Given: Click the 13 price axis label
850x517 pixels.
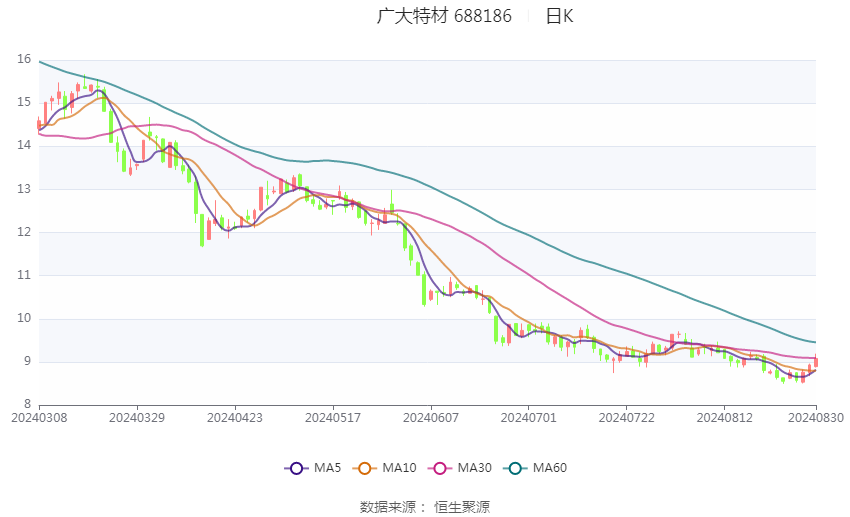Looking at the screenshot, I should pos(24,189).
